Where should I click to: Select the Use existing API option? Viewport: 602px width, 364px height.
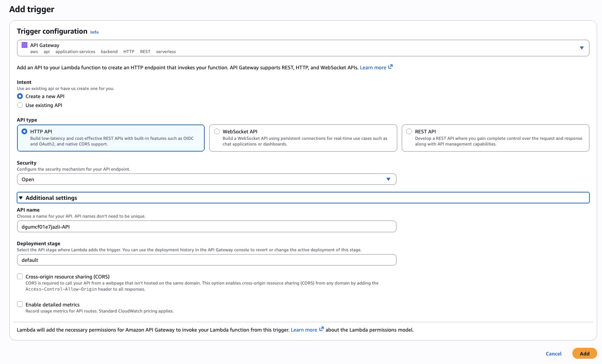point(20,105)
